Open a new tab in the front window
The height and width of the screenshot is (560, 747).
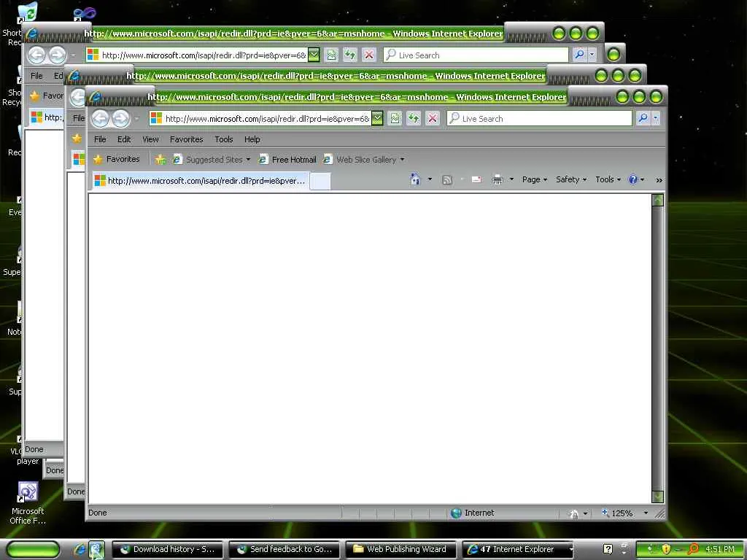tap(320, 182)
